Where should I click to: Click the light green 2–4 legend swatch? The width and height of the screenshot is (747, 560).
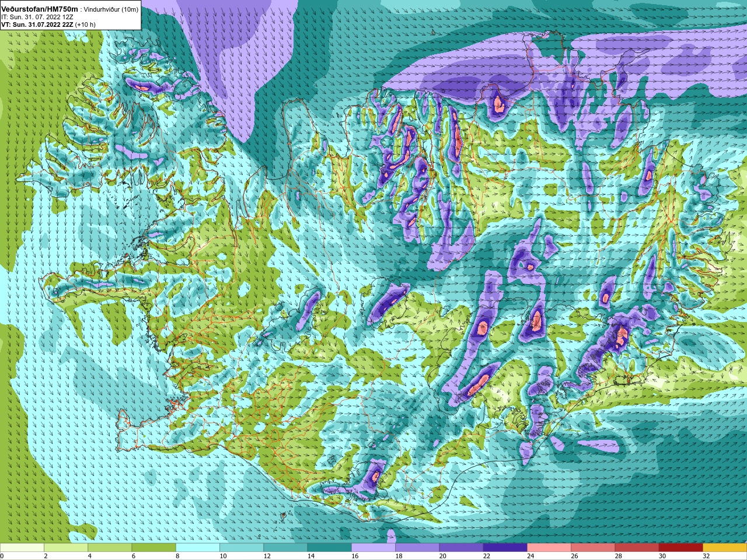pyautogui.click(x=66, y=547)
